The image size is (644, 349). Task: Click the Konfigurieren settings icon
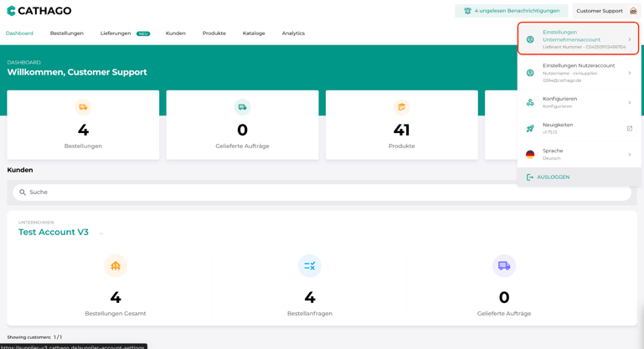click(x=530, y=102)
